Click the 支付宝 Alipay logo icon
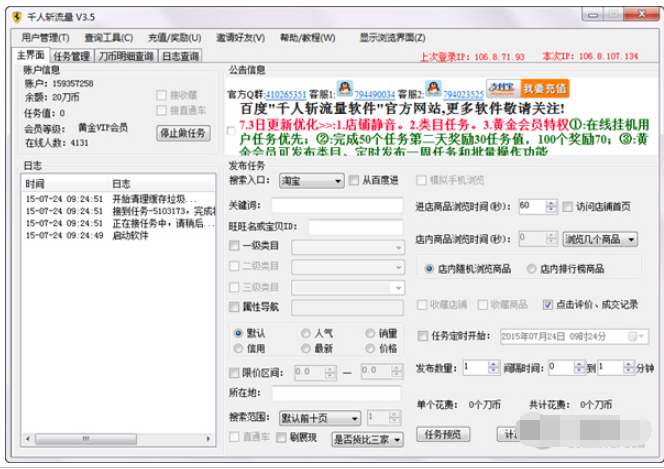This screenshot has height=469, width=664. coord(499,88)
